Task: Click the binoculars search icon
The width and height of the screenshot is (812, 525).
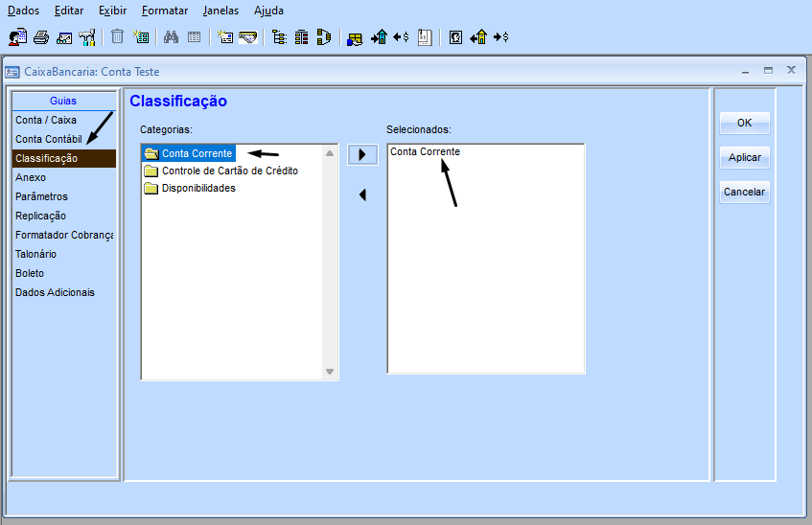Action: [171, 37]
